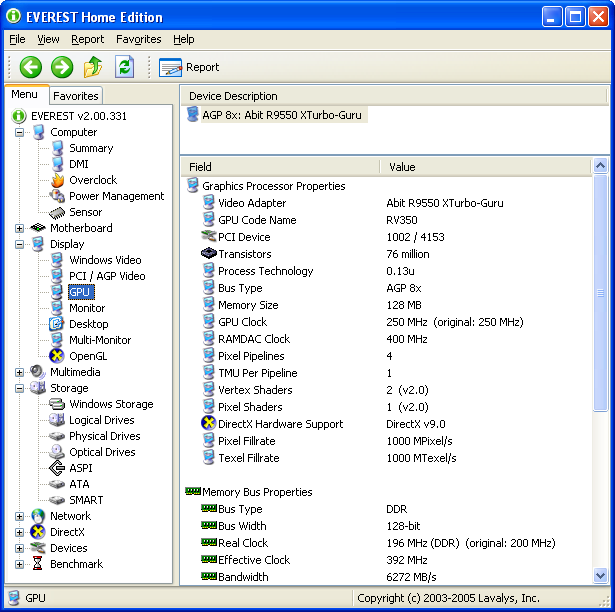
Task: Click the Transistors row chip icon
Action: (209, 253)
